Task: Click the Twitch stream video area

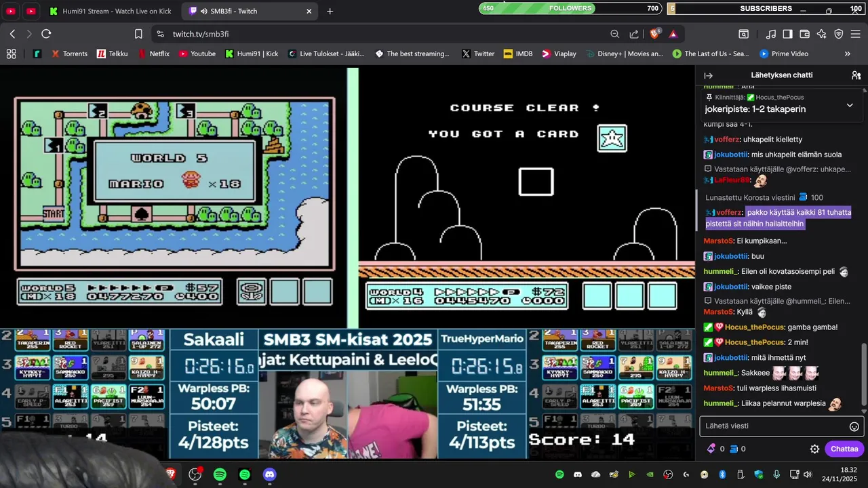Action: (x=347, y=263)
